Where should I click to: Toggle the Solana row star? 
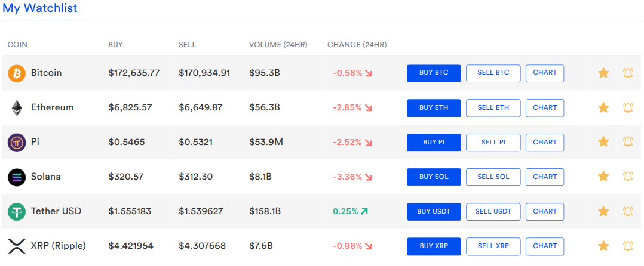click(x=603, y=177)
